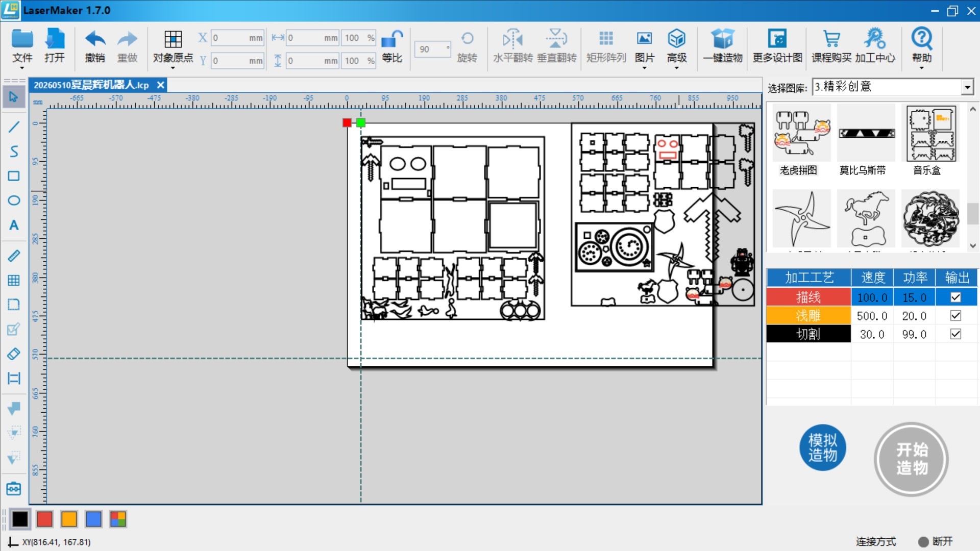980x551 pixels.
Task: Click the Undo (撤销) icon
Action: tap(95, 46)
